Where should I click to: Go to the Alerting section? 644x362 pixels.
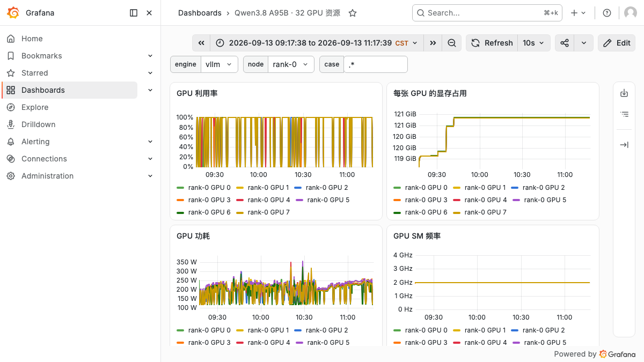pos(35,142)
